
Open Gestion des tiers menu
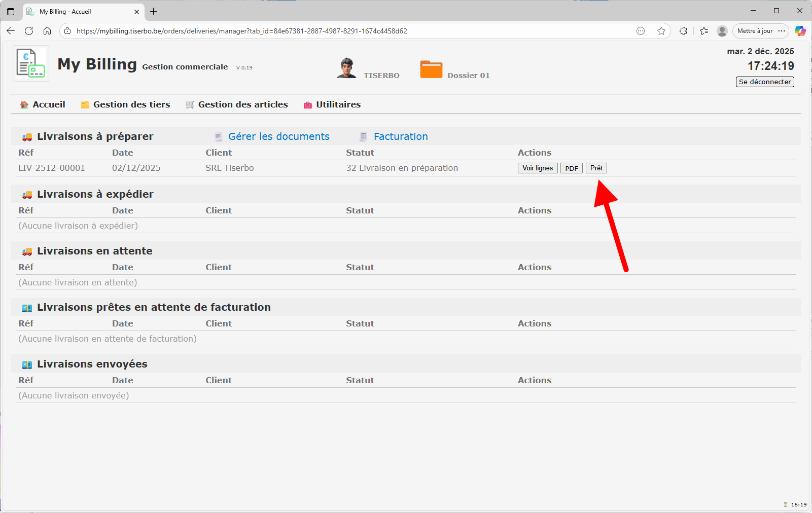tap(126, 104)
